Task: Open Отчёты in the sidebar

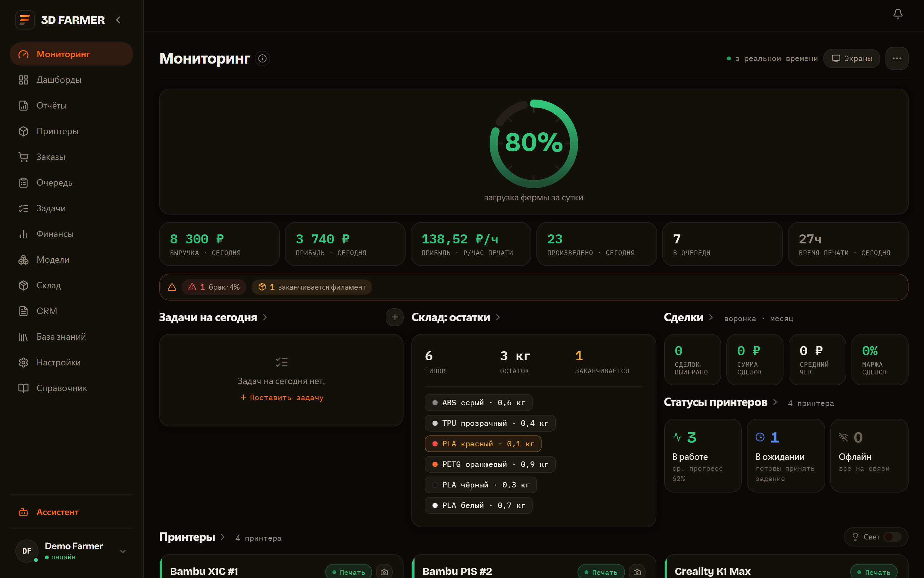Action: click(x=72, y=106)
